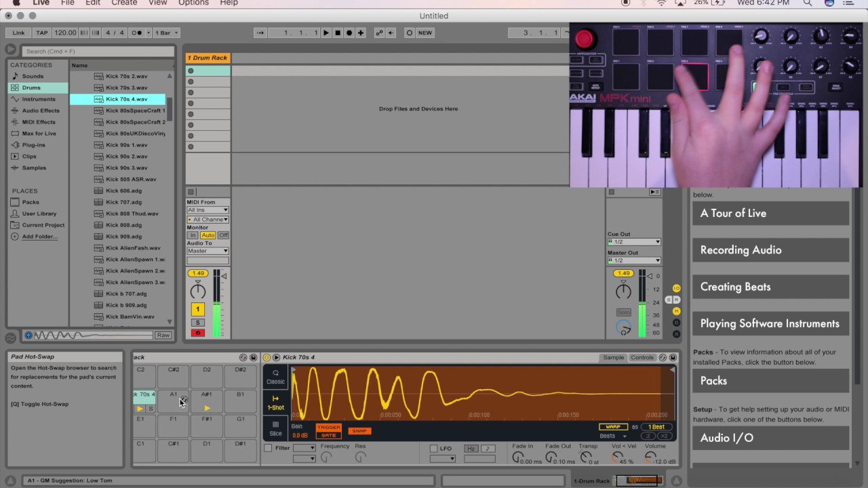Viewport: 868px width, 488px height.
Task: Adjust the track 1 pan knob
Action: click(x=197, y=291)
